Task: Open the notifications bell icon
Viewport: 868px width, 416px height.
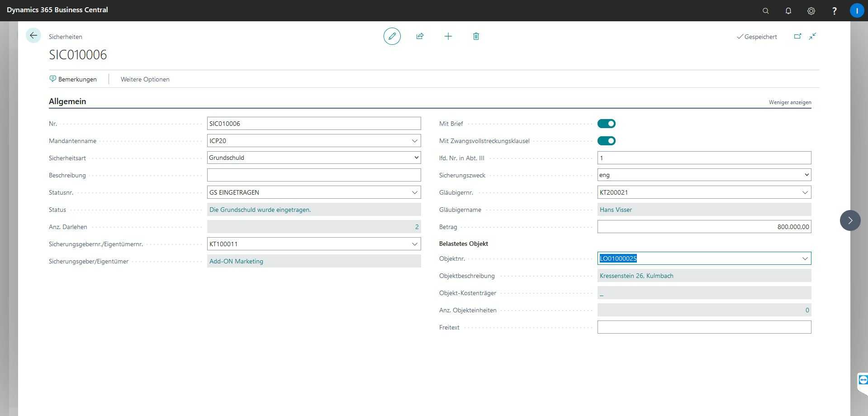Action: 788,11
